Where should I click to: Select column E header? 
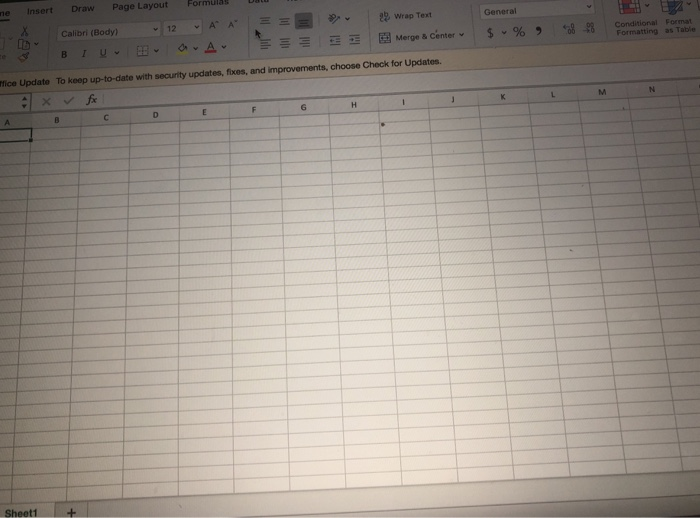[x=204, y=113]
